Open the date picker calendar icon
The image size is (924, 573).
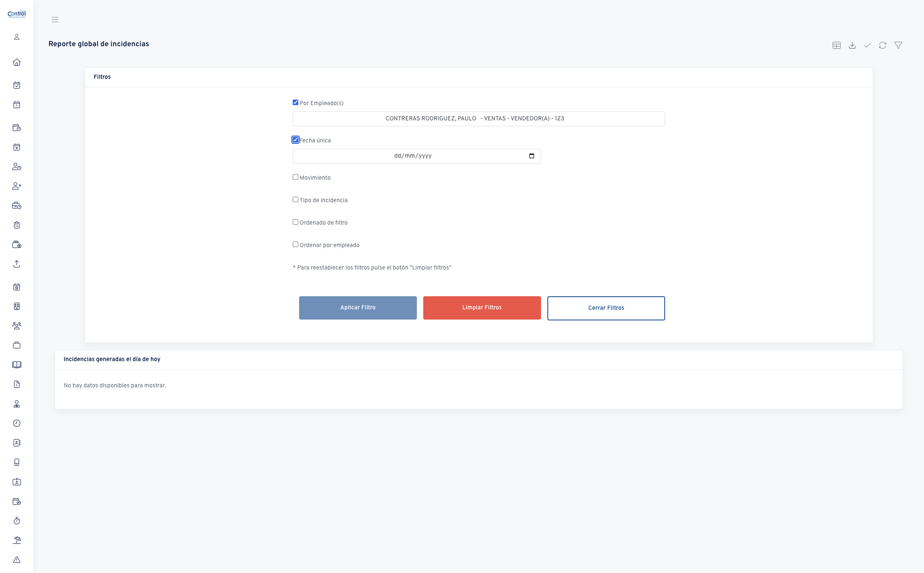[x=532, y=156]
